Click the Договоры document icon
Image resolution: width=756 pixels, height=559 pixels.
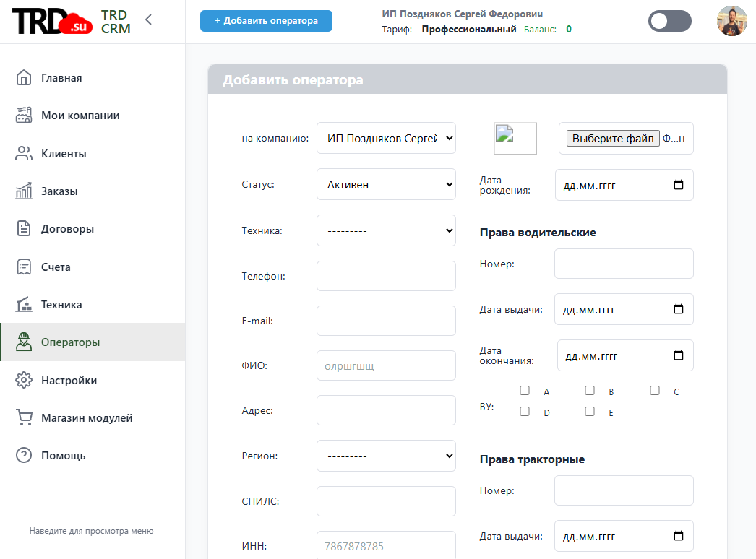coord(24,229)
